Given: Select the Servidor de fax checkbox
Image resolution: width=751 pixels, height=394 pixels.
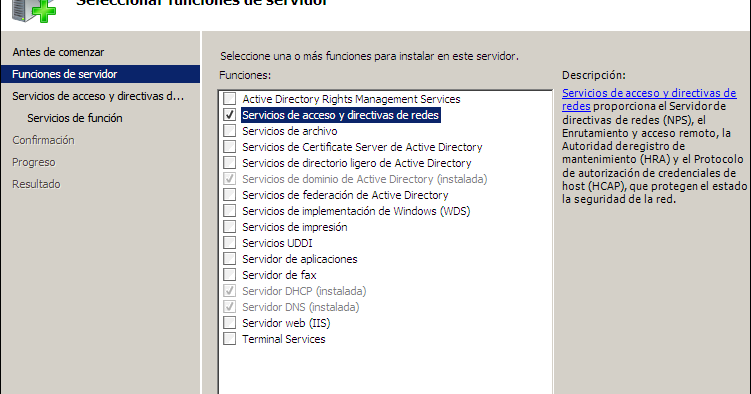Looking at the screenshot, I should (x=229, y=275).
